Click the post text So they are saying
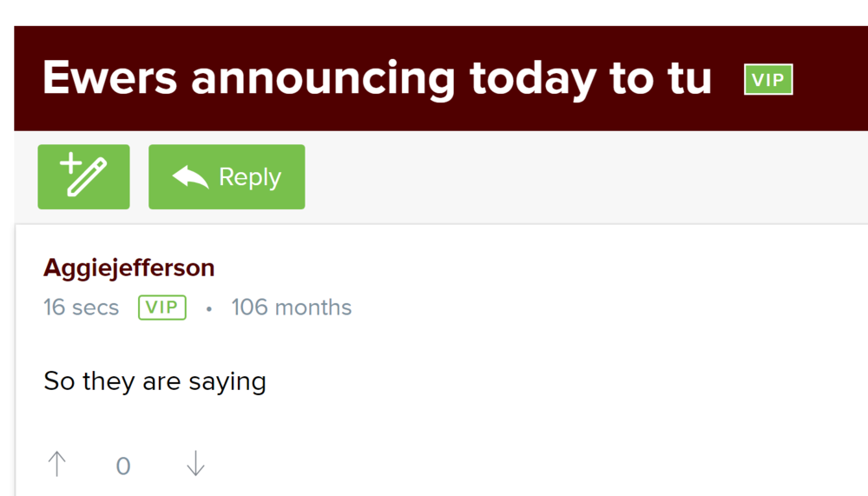 pos(155,380)
